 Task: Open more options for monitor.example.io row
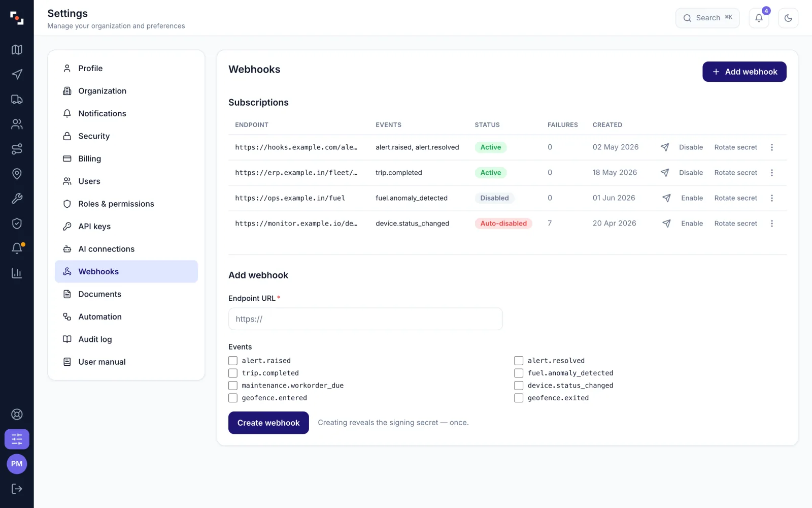pos(772,224)
